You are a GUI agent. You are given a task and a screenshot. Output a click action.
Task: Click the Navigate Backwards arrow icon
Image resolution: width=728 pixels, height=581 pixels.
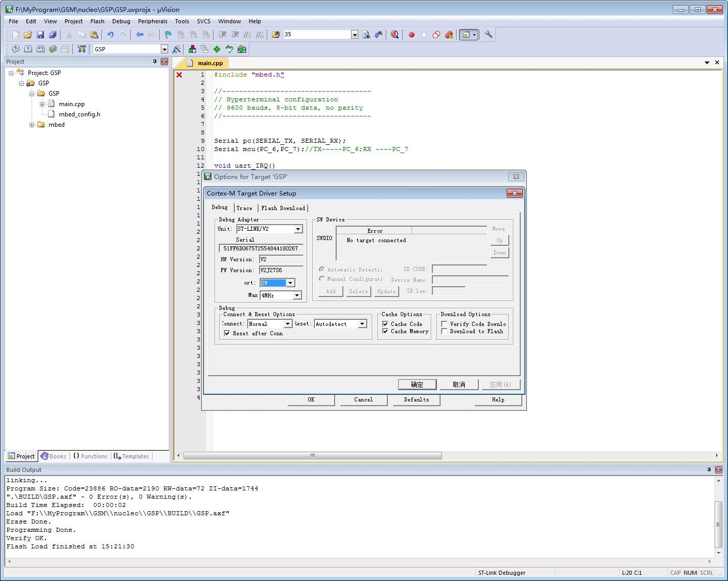[140, 35]
